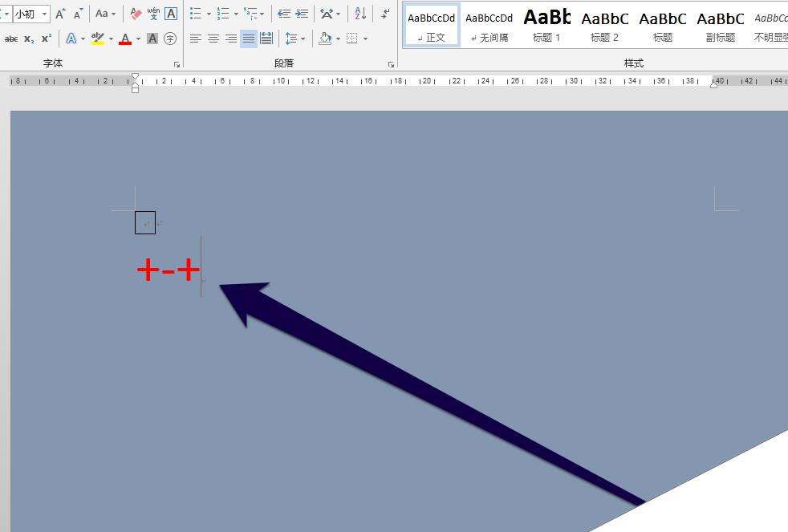Expand font color dropdown arrow
This screenshot has width=788, height=532.
tap(138, 39)
